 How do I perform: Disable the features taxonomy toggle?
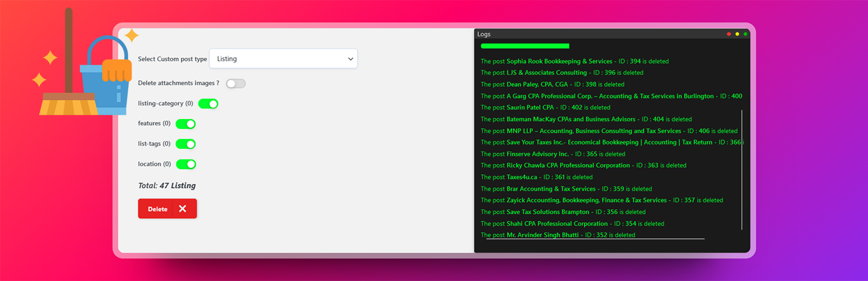[x=186, y=124]
